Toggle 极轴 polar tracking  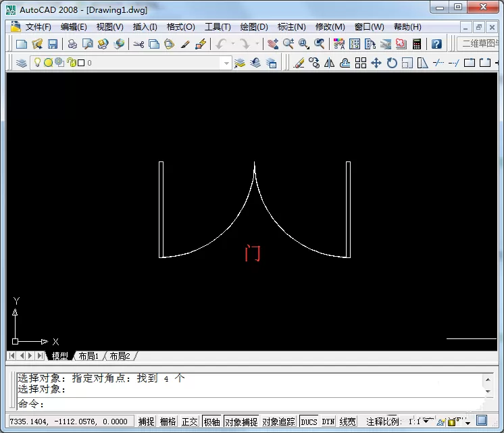click(x=212, y=422)
